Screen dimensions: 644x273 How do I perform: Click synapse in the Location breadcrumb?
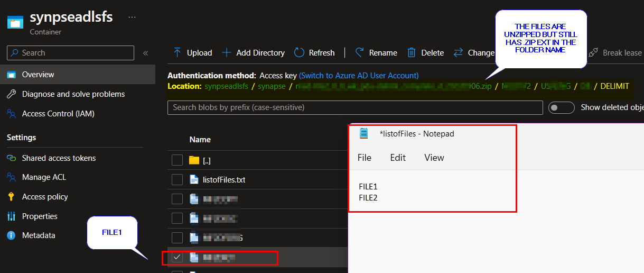tap(272, 86)
